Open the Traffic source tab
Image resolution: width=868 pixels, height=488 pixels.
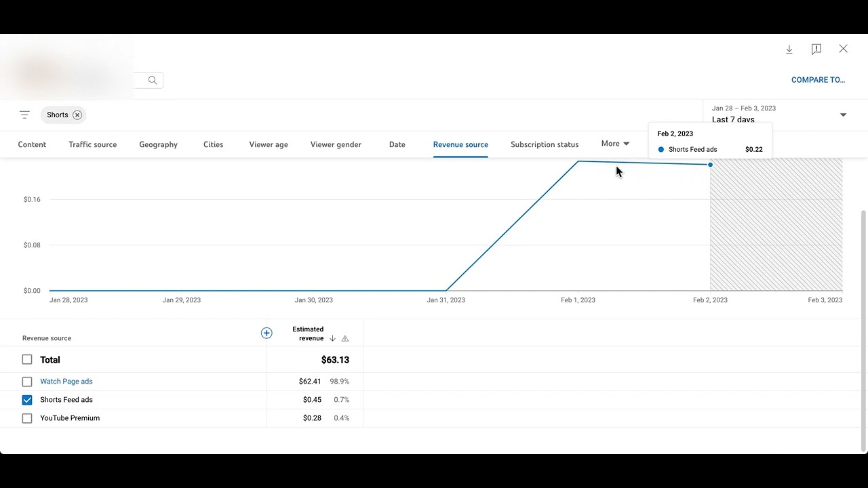[93, 144]
